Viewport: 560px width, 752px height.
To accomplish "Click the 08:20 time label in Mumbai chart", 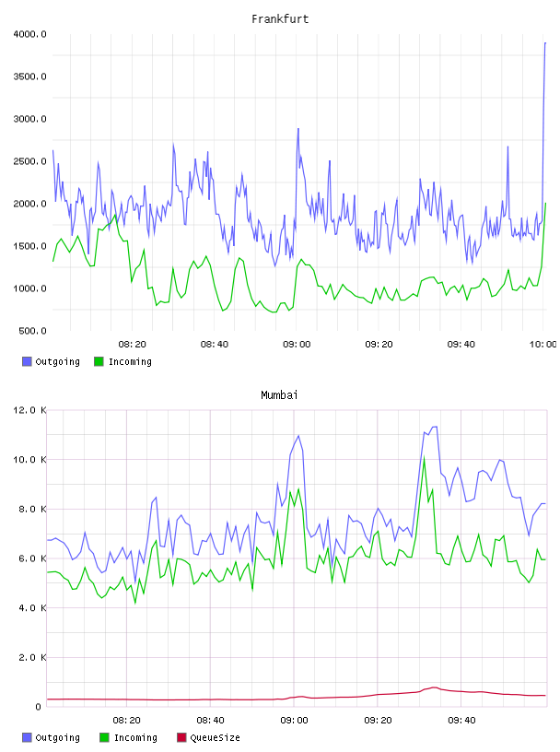I will [126, 721].
